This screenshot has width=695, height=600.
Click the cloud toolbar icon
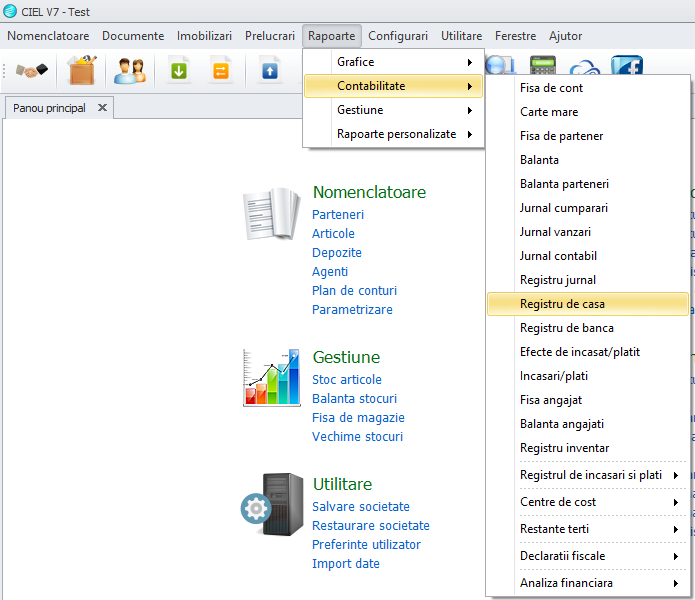(585, 67)
